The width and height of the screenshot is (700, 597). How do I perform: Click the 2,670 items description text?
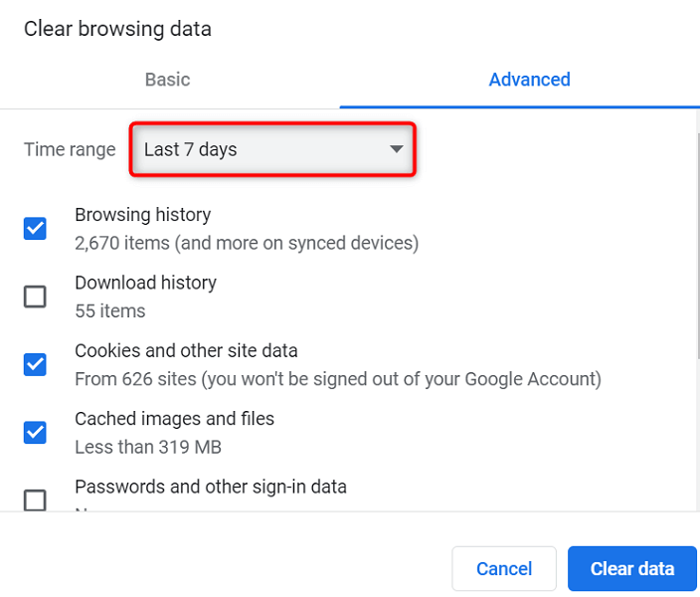[x=246, y=243]
